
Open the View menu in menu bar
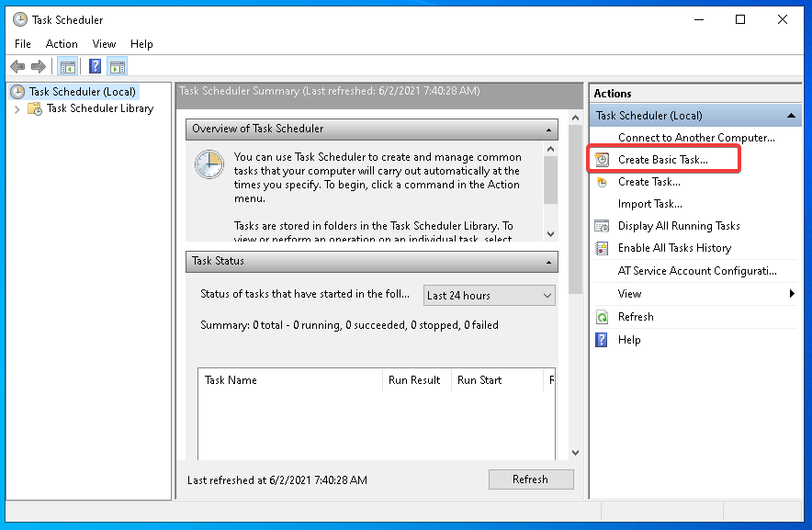click(x=104, y=44)
